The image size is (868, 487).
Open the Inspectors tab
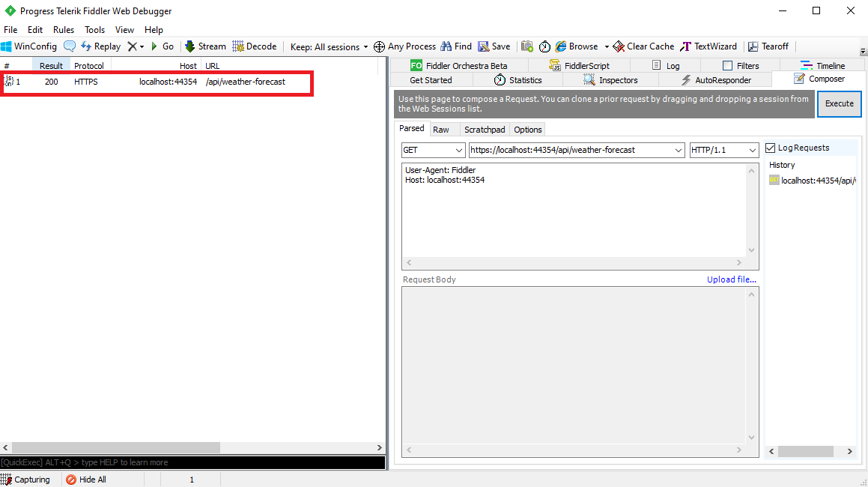click(x=610, y=80)
